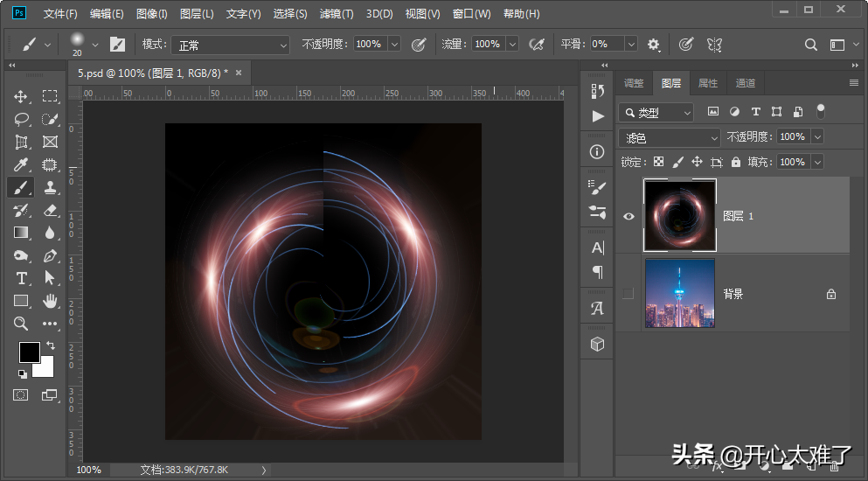This screenshot has height=481, width=868.
Task: Open the Paragraph panel icon
Action: 597,272
